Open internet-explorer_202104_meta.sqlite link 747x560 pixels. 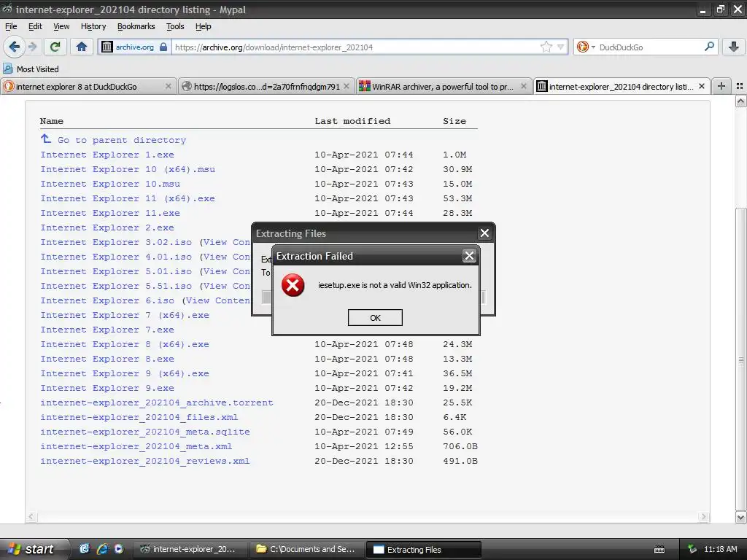click(x=145, y=432)
